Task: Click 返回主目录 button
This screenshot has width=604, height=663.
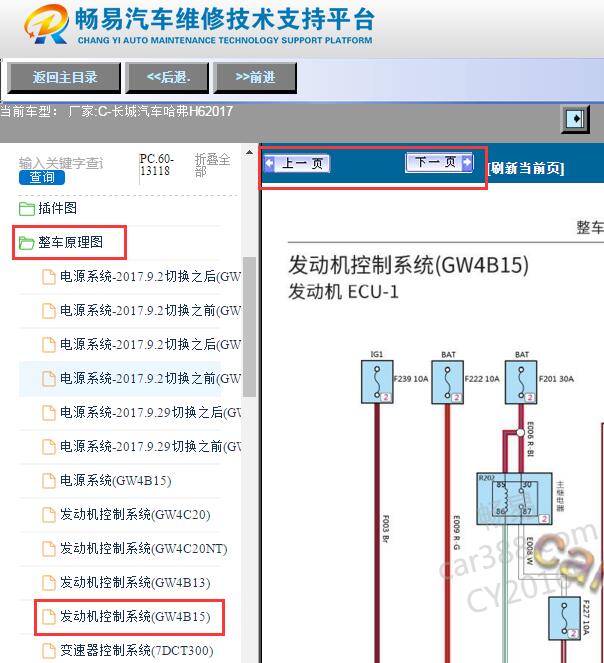Action: [x=64, y=77]
